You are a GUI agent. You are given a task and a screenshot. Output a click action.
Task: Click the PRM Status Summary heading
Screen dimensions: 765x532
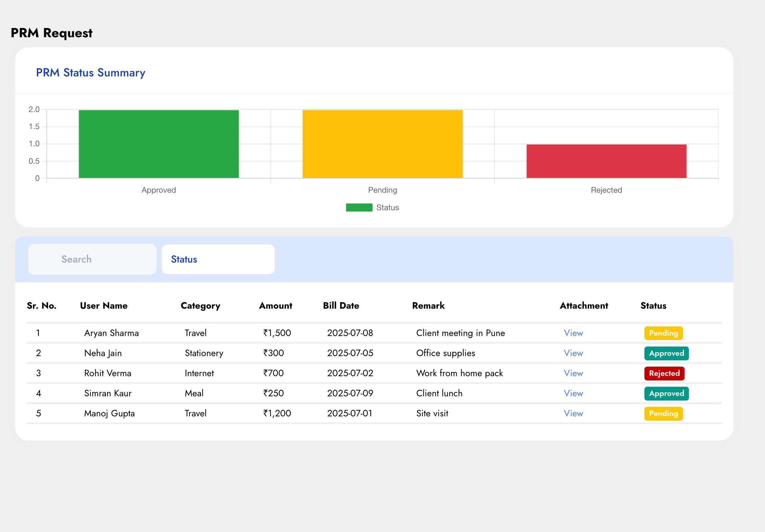(x=91, y=72)
